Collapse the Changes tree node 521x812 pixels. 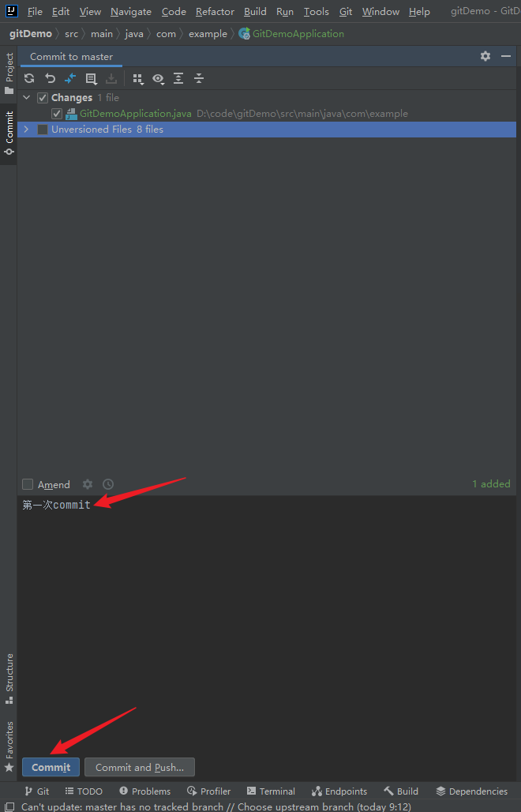tap(26, 97)
